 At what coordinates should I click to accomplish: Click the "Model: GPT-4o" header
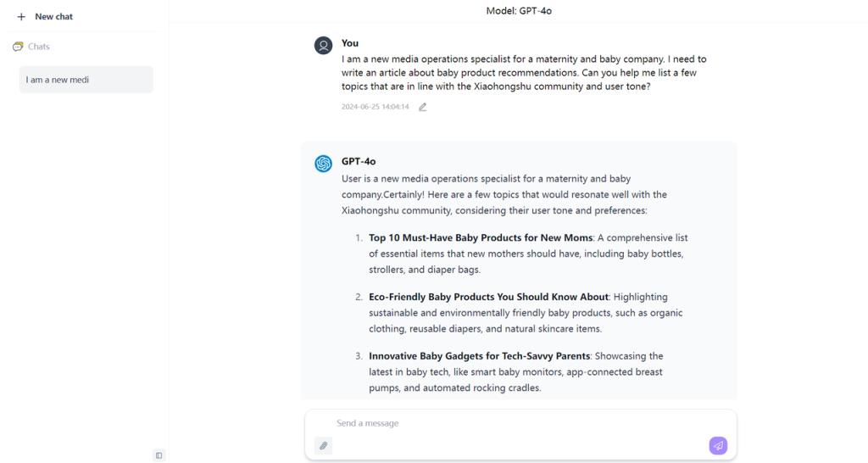pos(519,11)
